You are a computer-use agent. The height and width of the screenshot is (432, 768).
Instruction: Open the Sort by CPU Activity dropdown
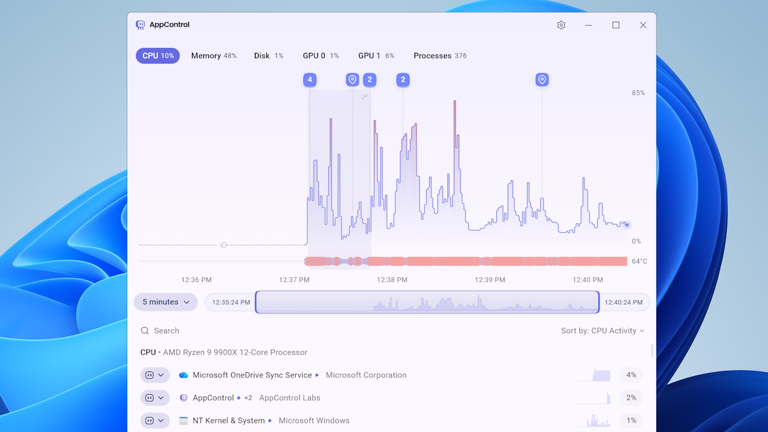point(602,331)
